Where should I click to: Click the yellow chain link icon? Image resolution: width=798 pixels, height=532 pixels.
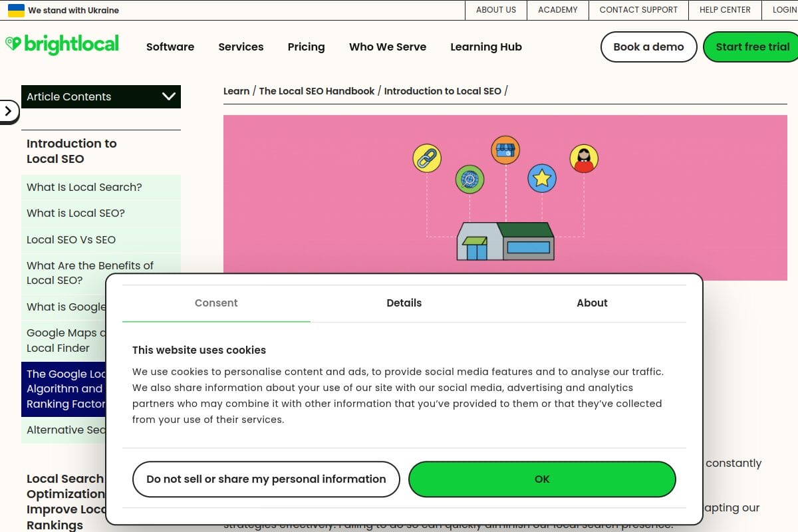(426, 158)
